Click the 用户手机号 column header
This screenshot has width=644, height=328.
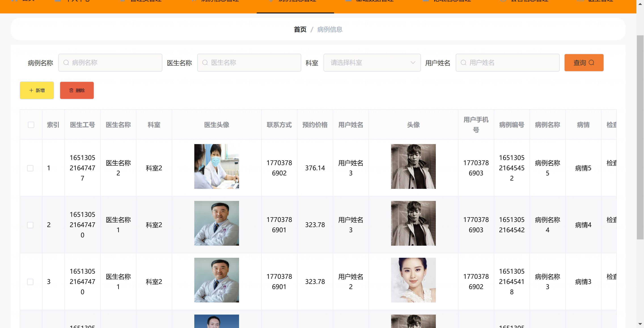pyautogui.click(x=476, y=125)
